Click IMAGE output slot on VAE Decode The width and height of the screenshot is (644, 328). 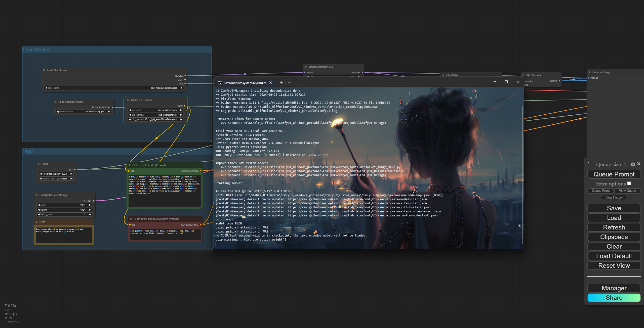pos(559,81)
